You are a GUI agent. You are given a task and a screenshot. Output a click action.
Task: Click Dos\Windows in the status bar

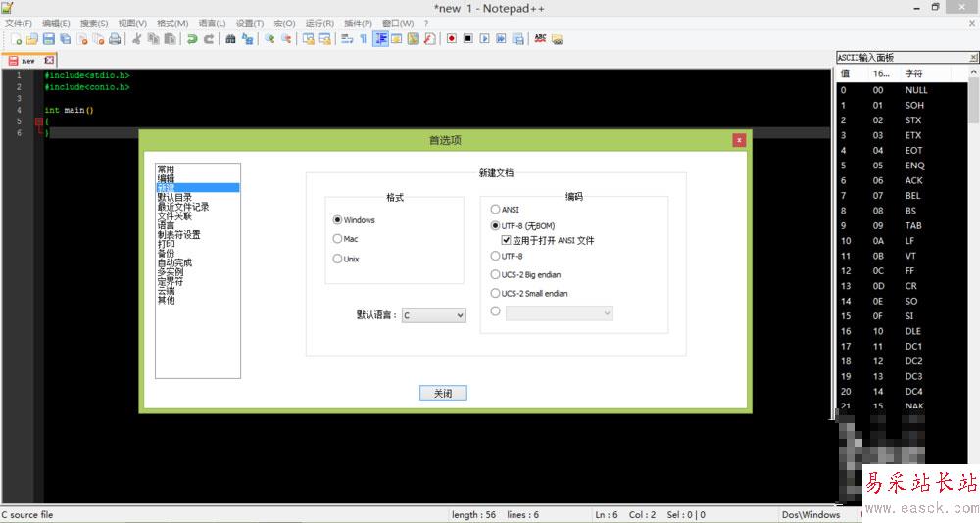point(810,515)
